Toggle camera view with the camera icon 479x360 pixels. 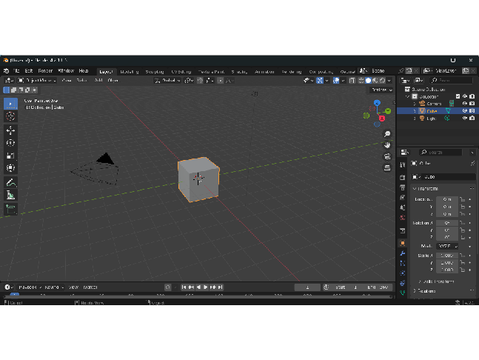click(387, 156)
